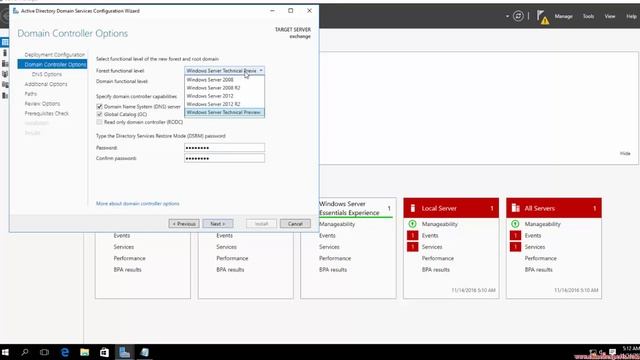Go to Review Options step

coord(42,104)
